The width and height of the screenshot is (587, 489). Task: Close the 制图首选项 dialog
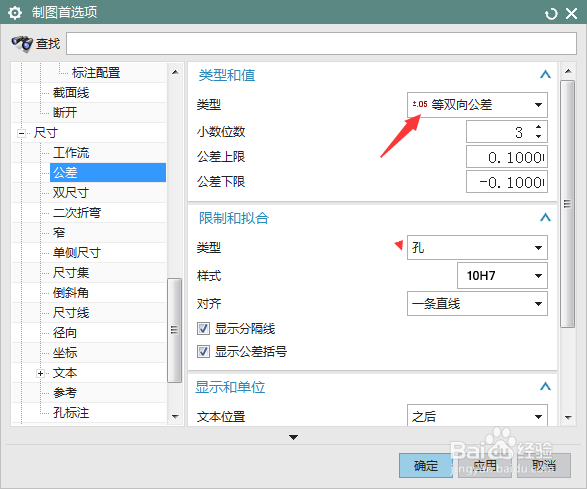coord(571,14)
